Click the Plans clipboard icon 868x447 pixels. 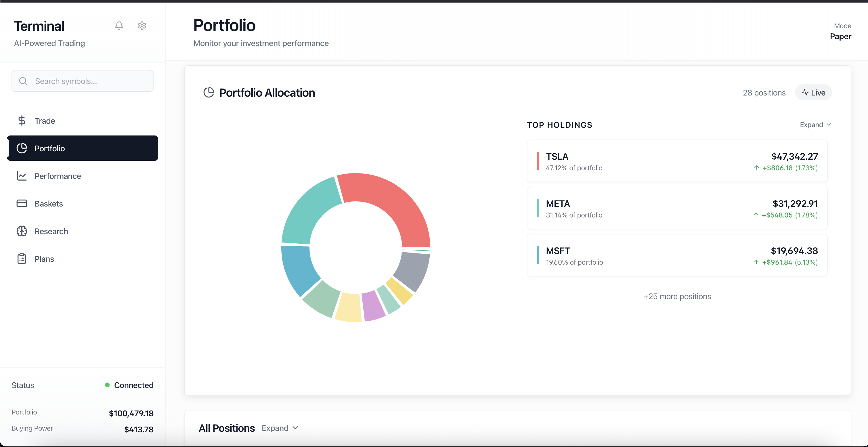22,259
